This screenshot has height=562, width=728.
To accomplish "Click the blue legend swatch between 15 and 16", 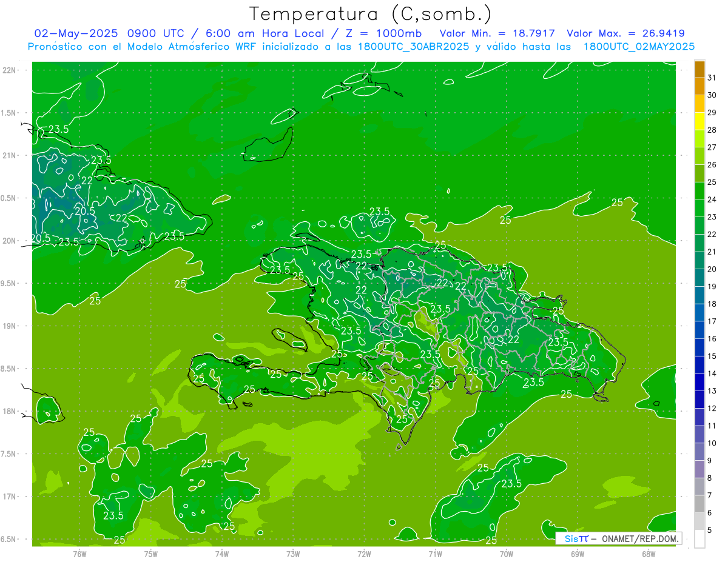I will coord(699,348).
